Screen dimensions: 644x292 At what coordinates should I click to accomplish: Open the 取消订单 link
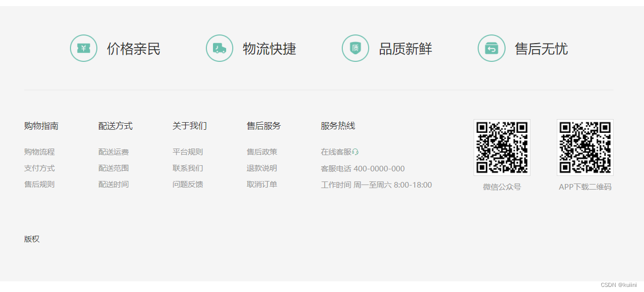click(x=262, y=185)
